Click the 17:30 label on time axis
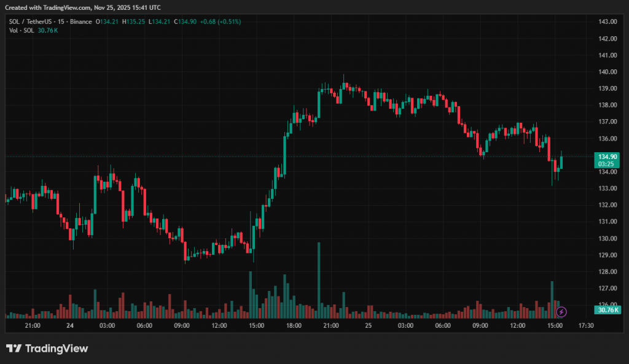Screen dimensions: 629x364 [586, 325]
